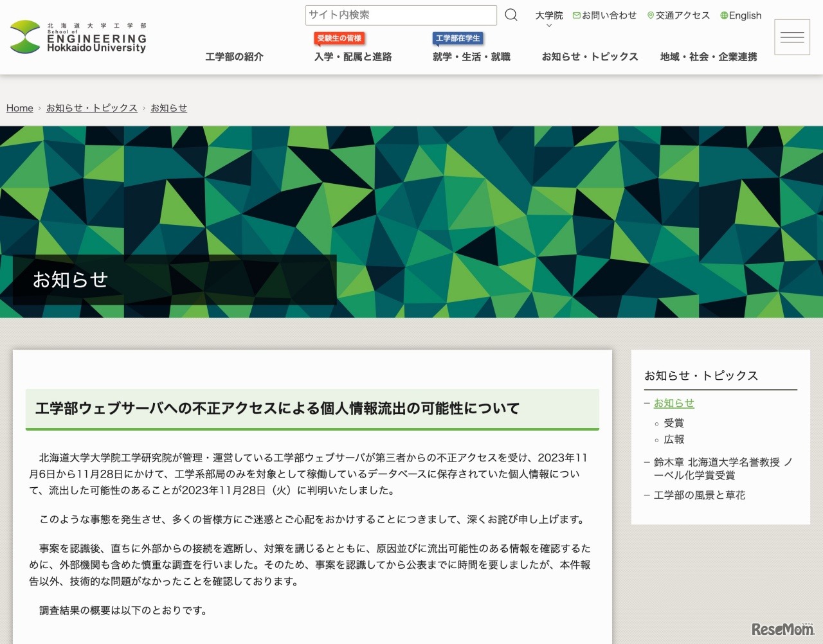Open the 広報 sidebar link
823x644 pixels.
[x=674, y=440]
